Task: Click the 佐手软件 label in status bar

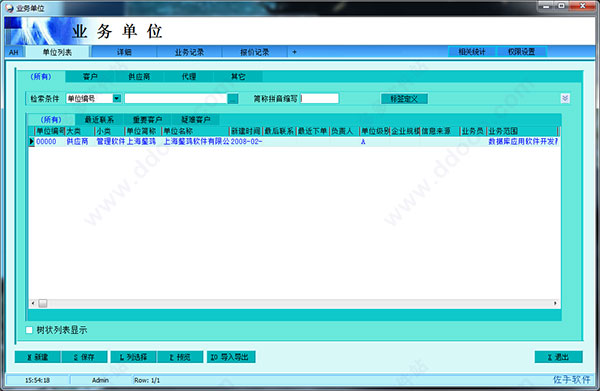Action: (x=571, y=380)
